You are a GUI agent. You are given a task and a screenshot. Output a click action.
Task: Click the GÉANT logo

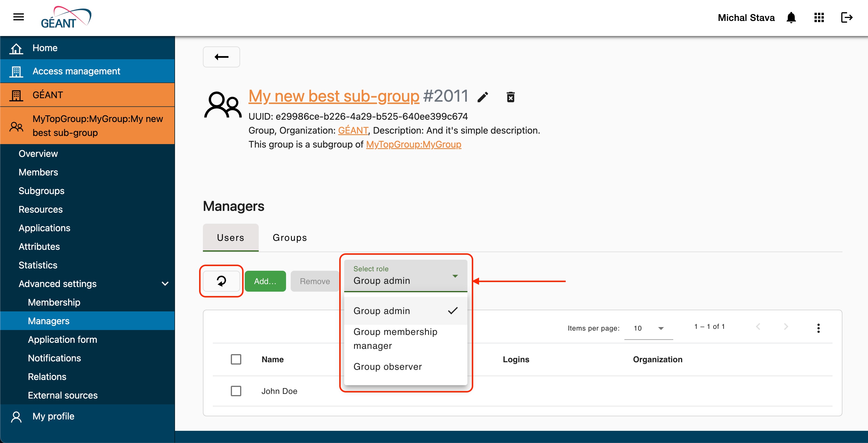[66, 17]
